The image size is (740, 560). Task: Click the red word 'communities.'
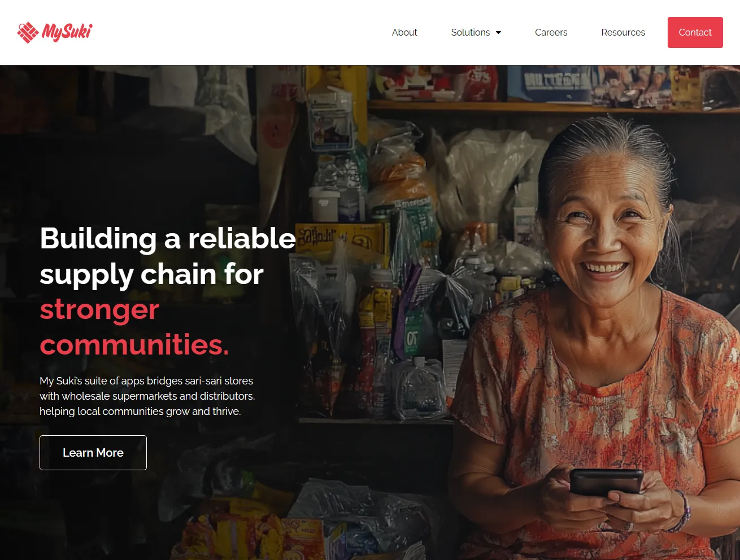134,345
